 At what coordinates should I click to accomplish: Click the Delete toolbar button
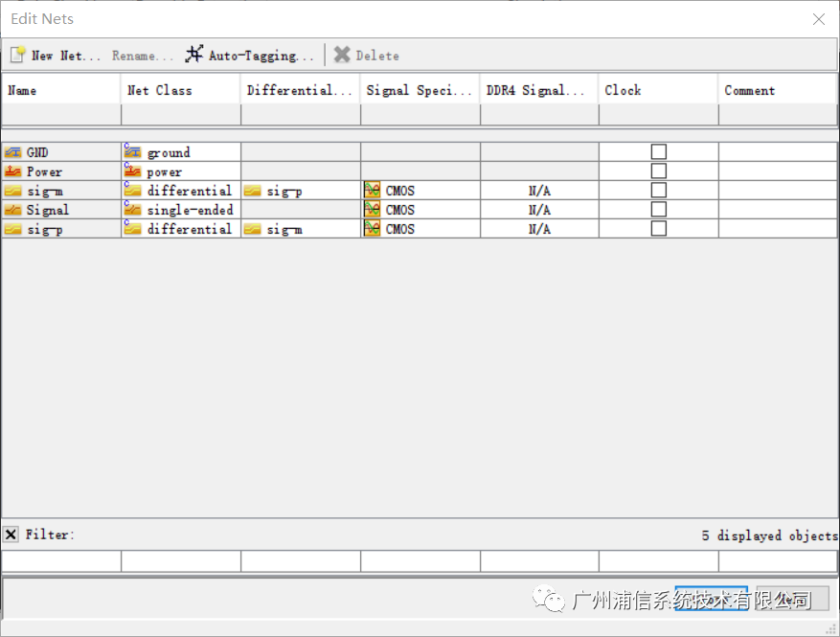(367, 56)
